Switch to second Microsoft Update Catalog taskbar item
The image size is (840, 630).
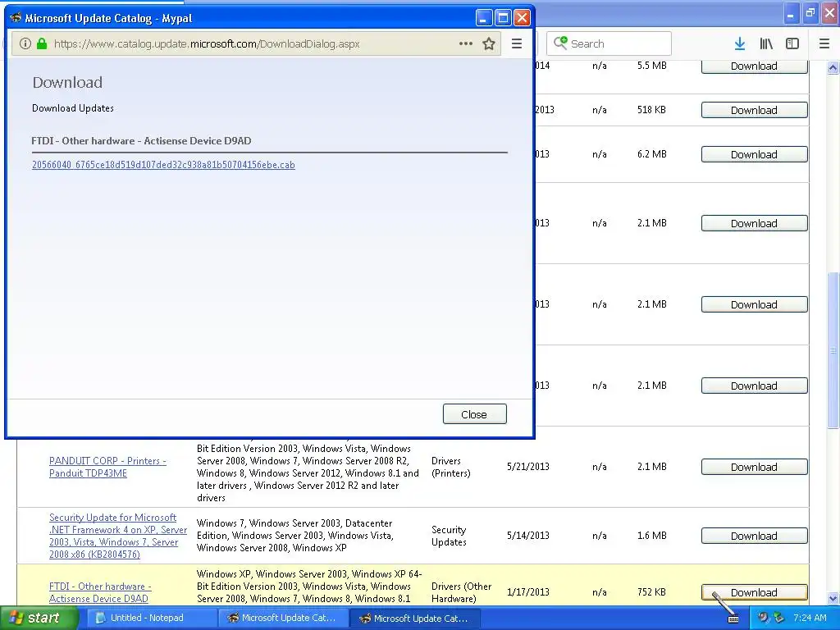[x=414, y=619]
